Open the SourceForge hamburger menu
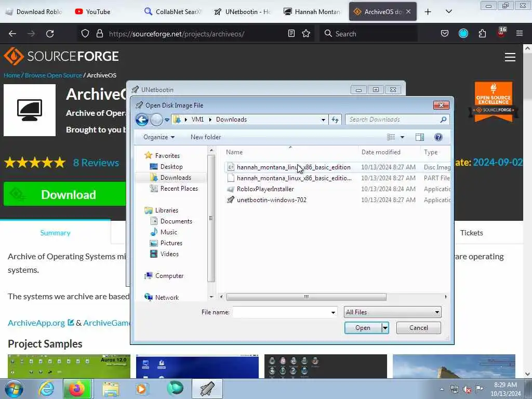The image size is (532, 399). [510, 57]
